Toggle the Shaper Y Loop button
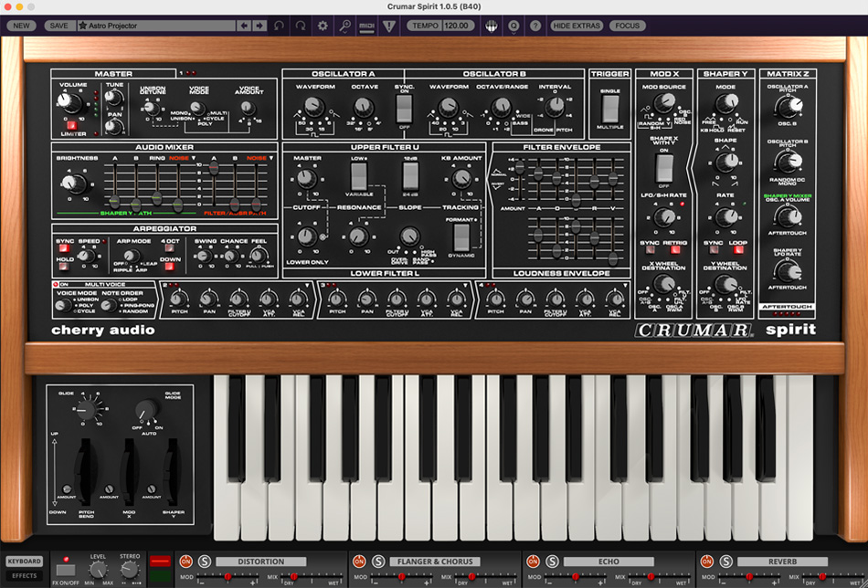Image resolution: width=868 pixels, height=588 pixels. pos(738,249)
